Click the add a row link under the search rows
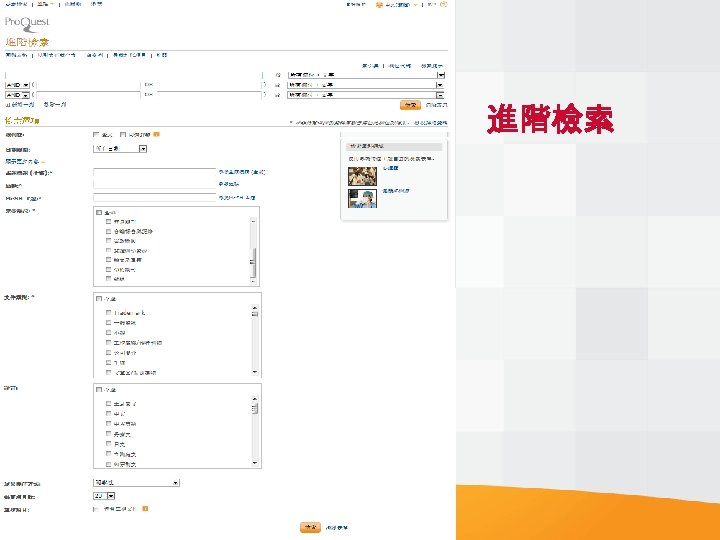The width and height of the screenshot is (720, 540). pos(20,105)
